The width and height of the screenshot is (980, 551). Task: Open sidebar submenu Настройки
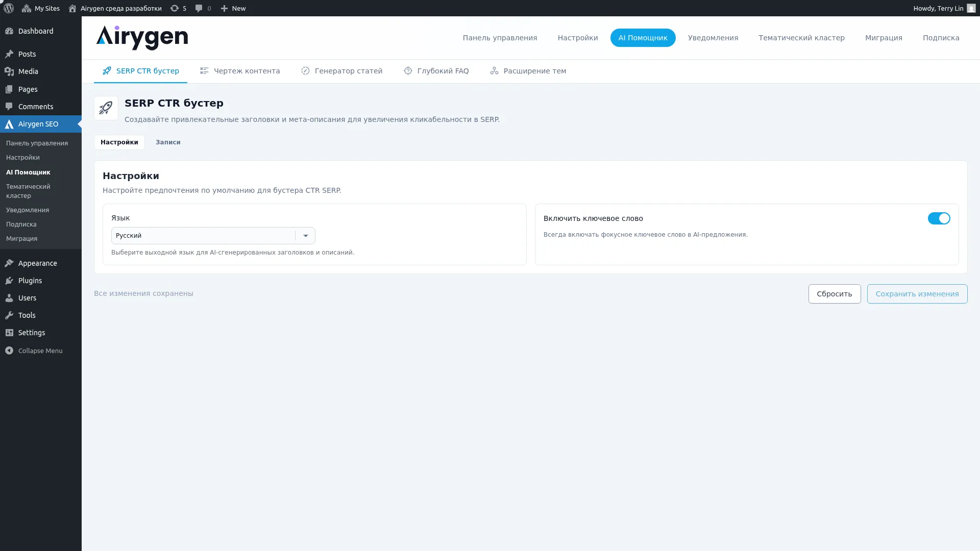23,158
